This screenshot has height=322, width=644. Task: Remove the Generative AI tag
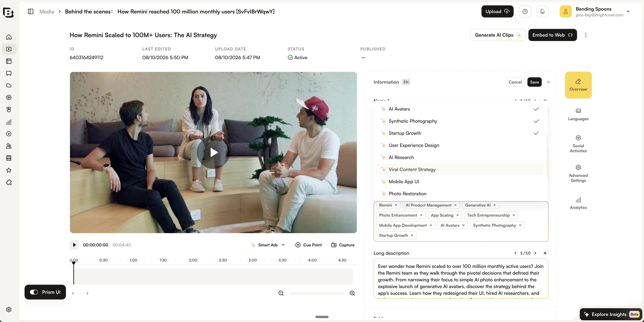click(x=494, y=205)
